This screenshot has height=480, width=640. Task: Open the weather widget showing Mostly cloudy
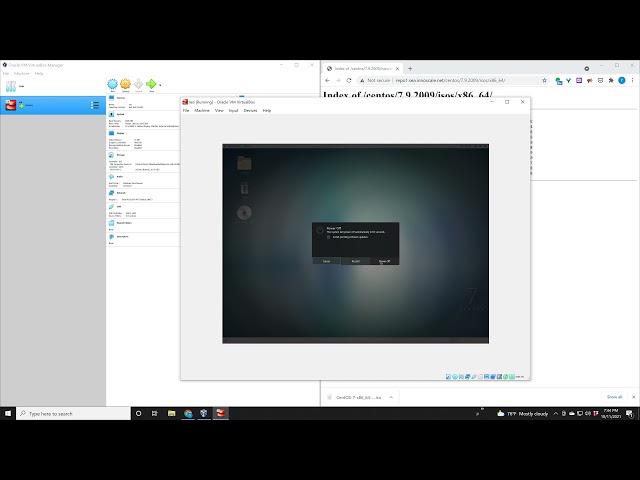522,413
